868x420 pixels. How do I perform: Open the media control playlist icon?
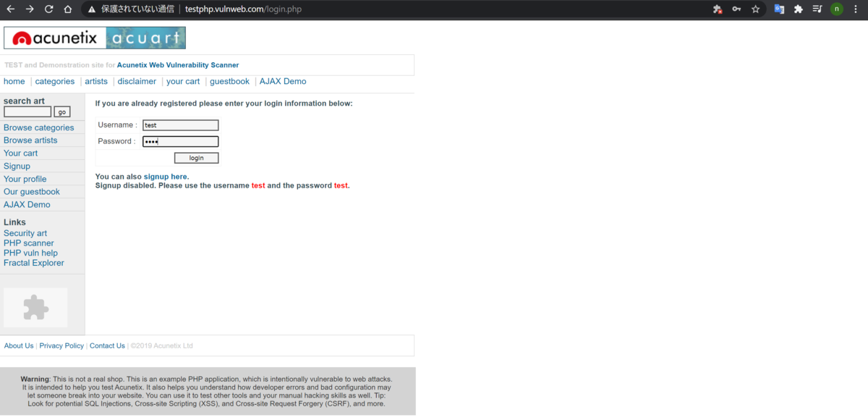pyautogui.click(x=817, y=9)
